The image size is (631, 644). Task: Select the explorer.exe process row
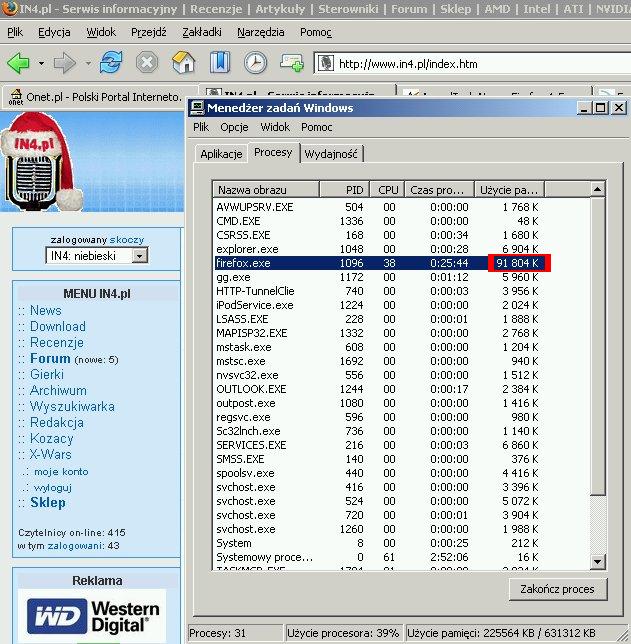[x=382, y=249]
